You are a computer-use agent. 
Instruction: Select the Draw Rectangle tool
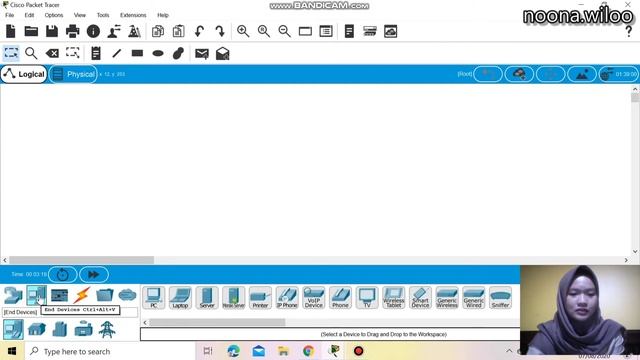pyautogui.click(x=138, y=53)
